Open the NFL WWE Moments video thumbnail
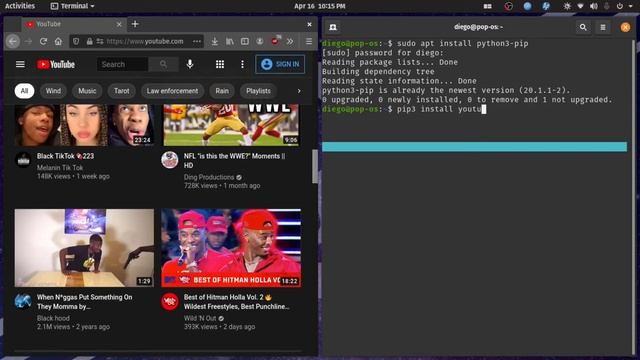Image resolution: width=640 pixels, height=360 pixels. [x=231, y=125]
